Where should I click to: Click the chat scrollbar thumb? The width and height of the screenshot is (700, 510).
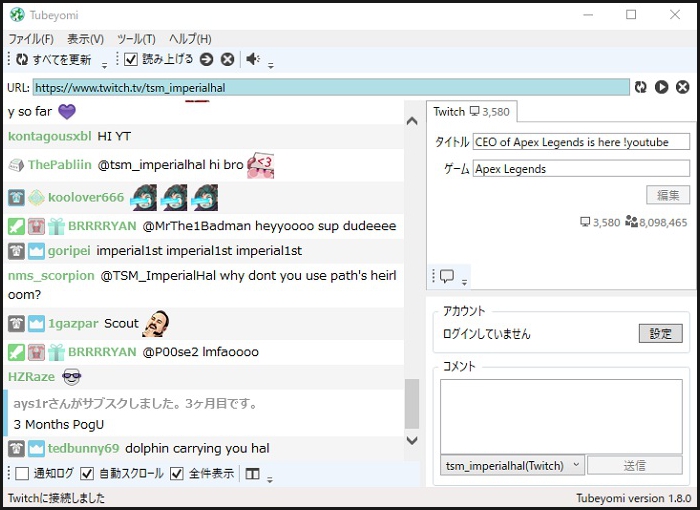(412, 404)
